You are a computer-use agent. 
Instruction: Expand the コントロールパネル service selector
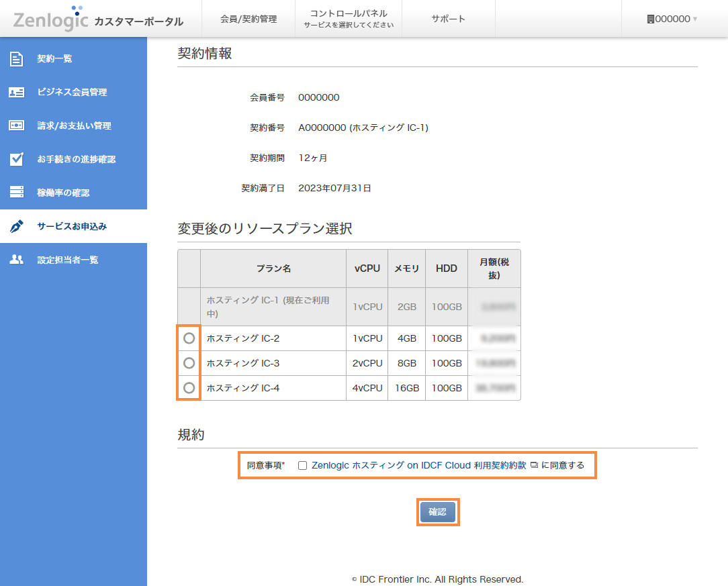(348, 19)
